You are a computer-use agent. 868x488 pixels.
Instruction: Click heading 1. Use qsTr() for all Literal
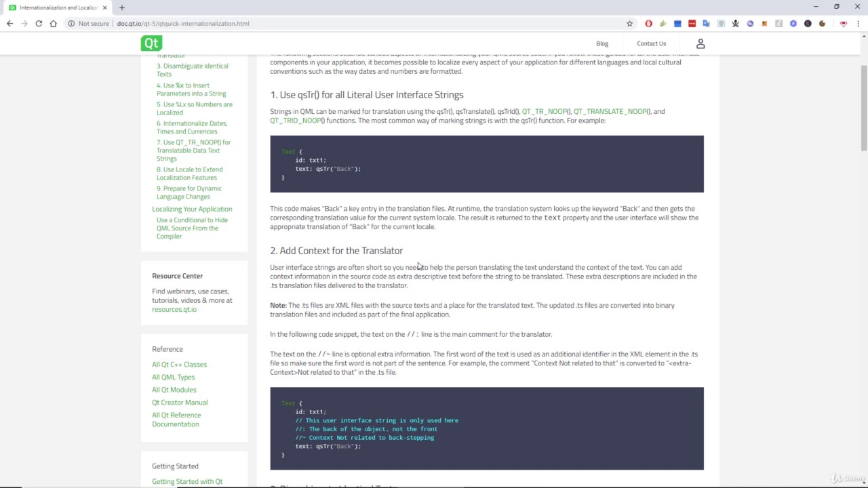pos(367,95)
